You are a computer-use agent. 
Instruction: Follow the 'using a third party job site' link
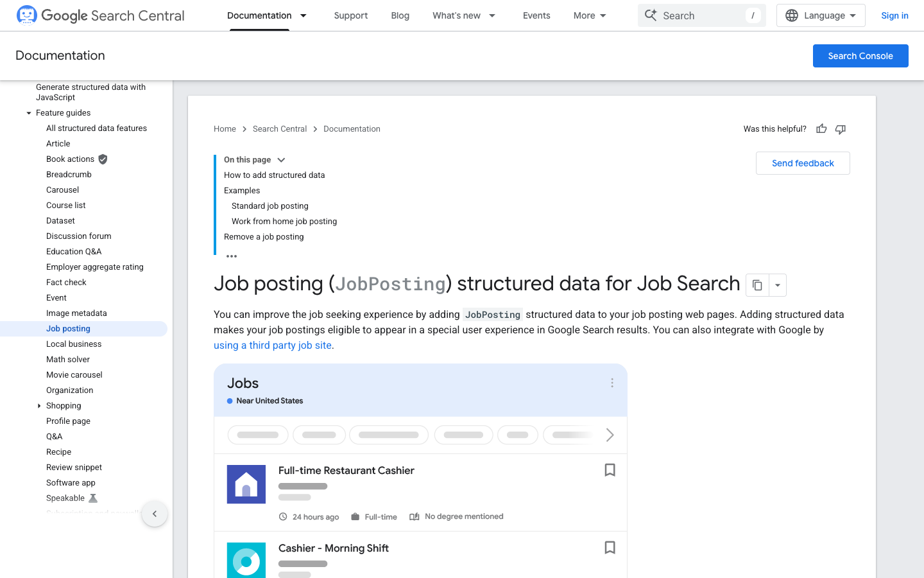pyautogui.click(x=273, y=345)
